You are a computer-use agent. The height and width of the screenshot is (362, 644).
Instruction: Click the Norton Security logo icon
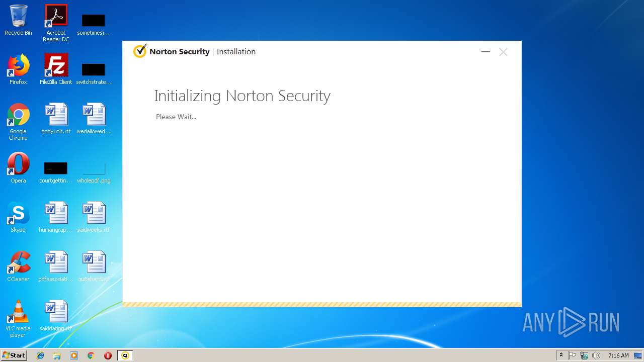[140, 51]
